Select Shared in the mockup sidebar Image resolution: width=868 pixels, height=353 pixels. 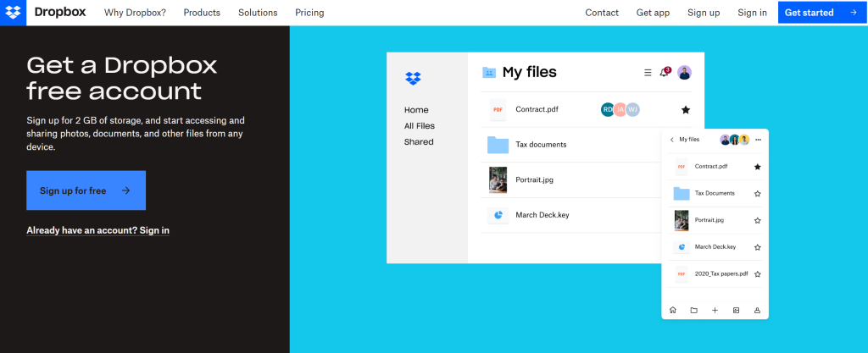(x=419, y=142)
